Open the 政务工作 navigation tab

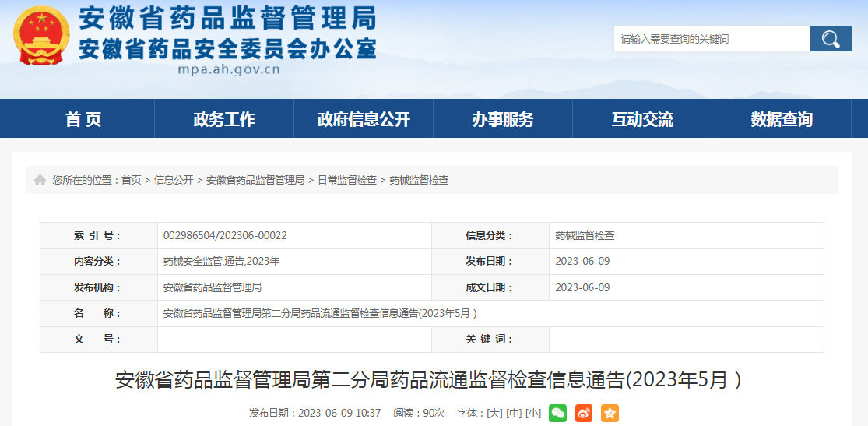point(224,118)
